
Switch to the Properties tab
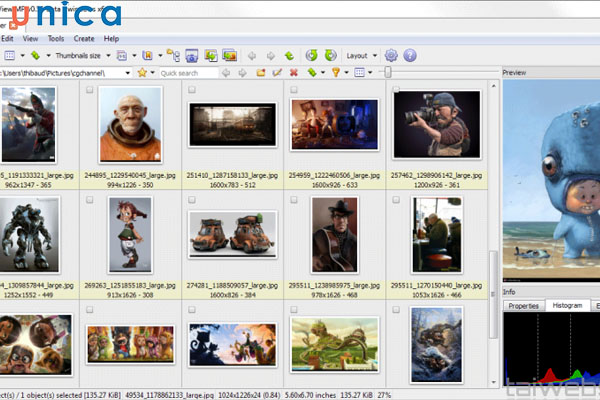tap(523, 306)
